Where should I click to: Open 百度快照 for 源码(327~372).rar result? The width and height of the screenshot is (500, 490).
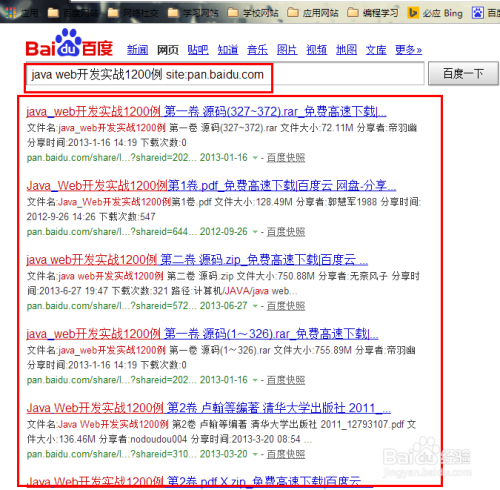pos(286,157)
